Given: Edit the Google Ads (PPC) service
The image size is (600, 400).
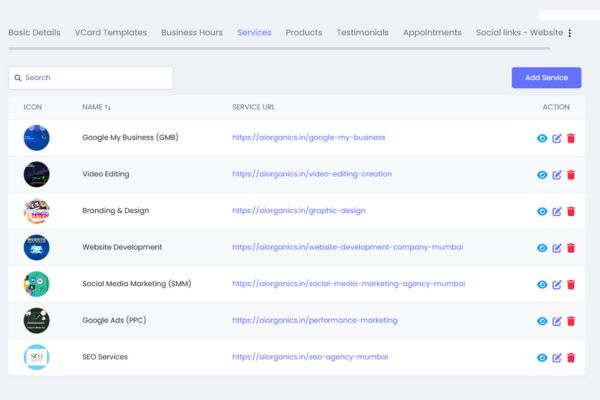Looking at the screenshot, I should [557, 321].
